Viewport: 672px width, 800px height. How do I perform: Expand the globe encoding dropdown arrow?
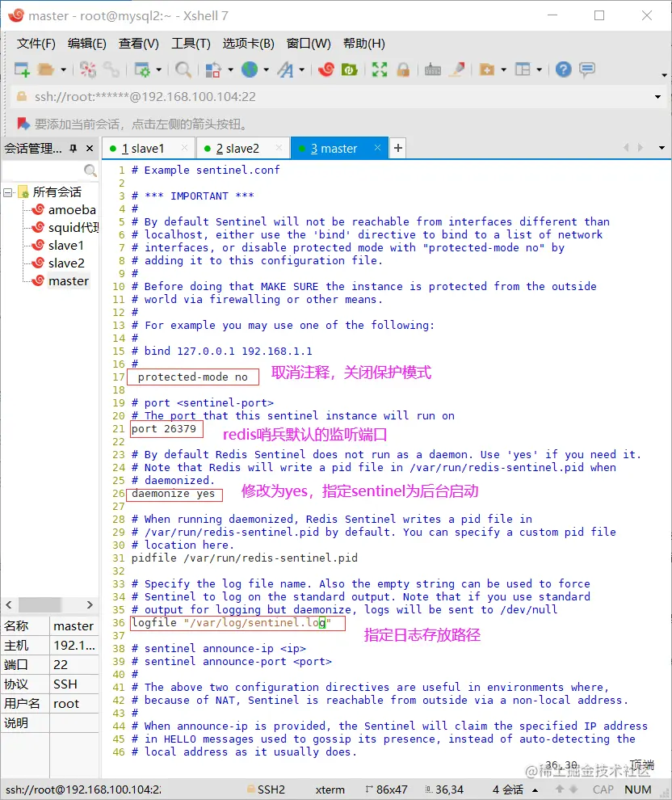[267, 69]
